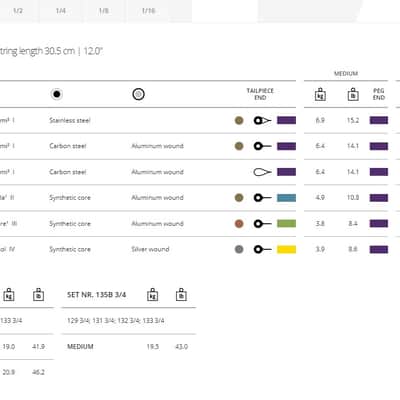Select the 1/2 size tab
Viewport: 400px width, 400px height.
tap(18, 11)
